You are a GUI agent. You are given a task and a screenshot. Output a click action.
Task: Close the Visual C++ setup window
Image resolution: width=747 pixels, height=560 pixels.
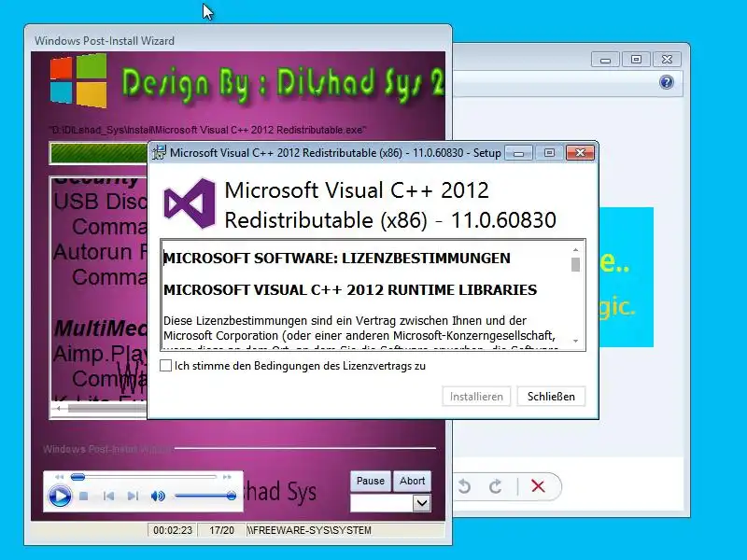click(580, 153)
